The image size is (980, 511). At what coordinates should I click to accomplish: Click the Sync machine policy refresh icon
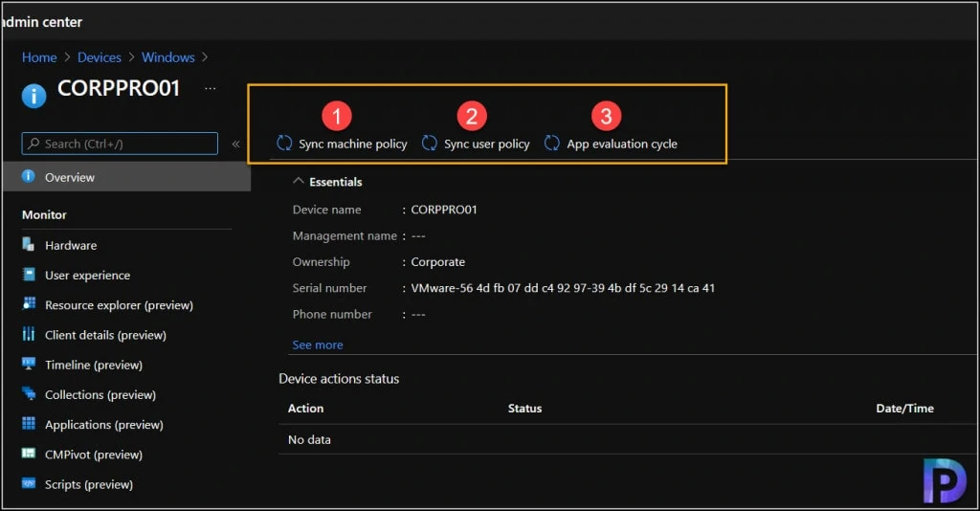[x=284, y=143]
